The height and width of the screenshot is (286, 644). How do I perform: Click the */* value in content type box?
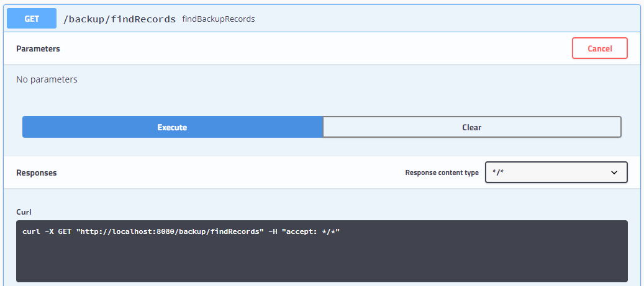[499, 172]
